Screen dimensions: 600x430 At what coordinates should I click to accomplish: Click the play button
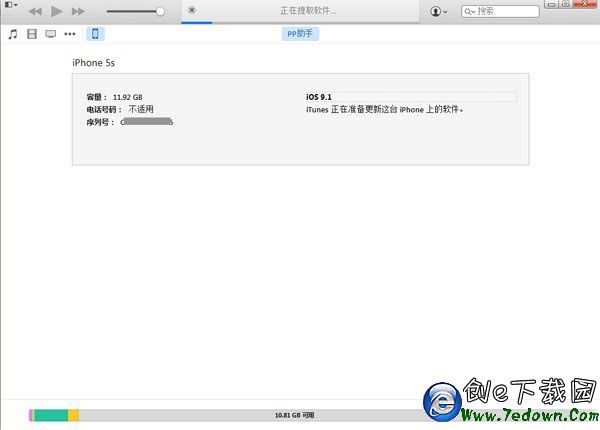coord(57,11)
